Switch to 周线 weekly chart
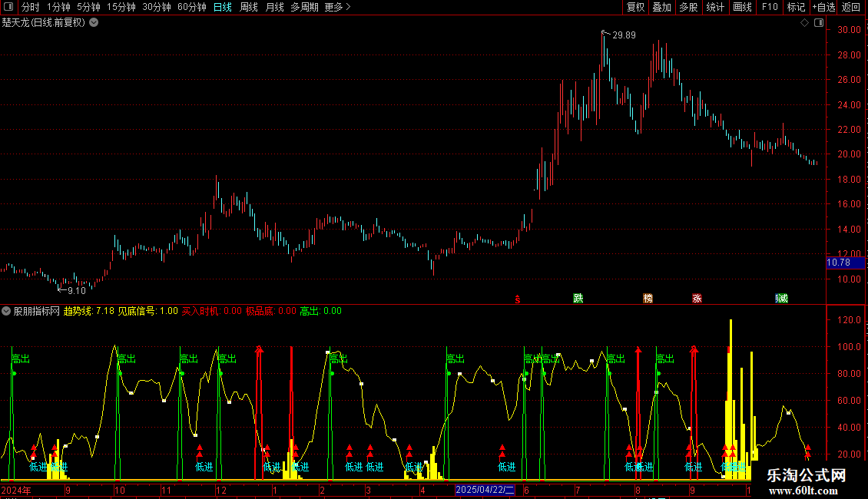Image resolution: width=868 pixels, height=499 pixels. tap(249, 7)
